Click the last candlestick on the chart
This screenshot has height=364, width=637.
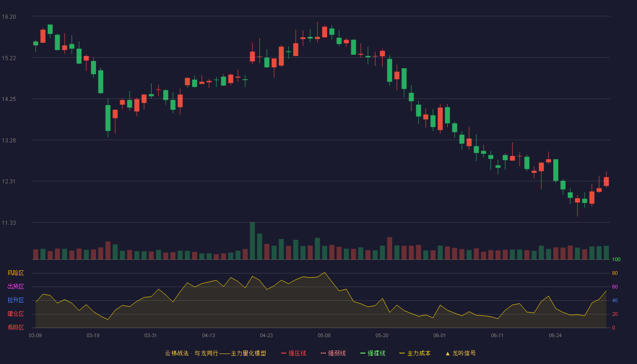pyautogui.click(x=606, y=182)
